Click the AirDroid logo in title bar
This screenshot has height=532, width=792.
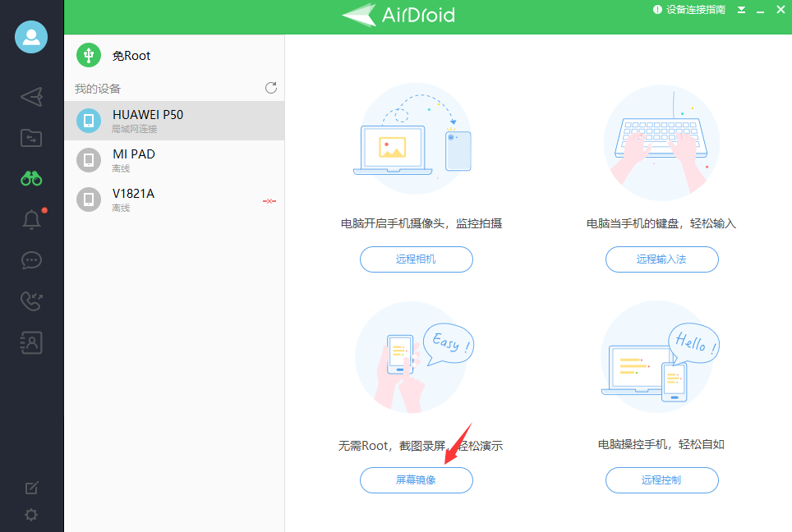coord(398,15)
